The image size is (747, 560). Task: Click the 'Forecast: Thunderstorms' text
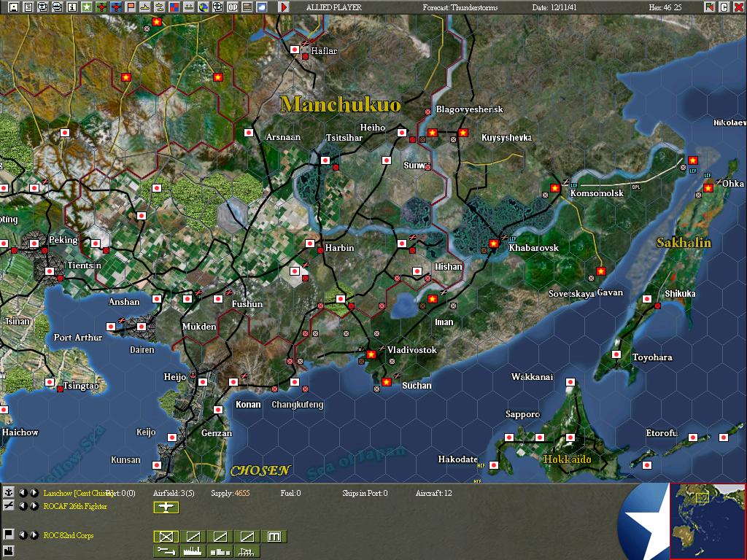coord(460,7)
